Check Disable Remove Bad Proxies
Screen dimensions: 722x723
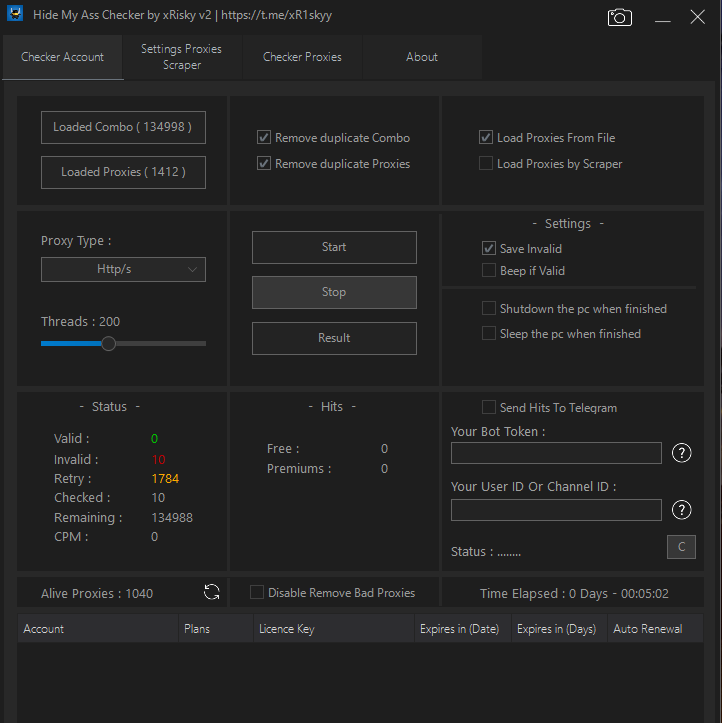click(x=257, y=593)
